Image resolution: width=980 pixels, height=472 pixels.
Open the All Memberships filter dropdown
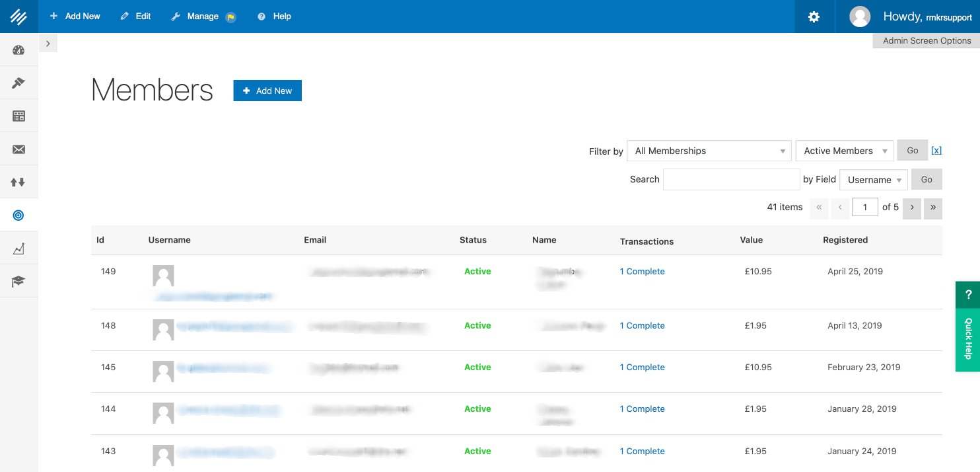[x=709, y=151]
